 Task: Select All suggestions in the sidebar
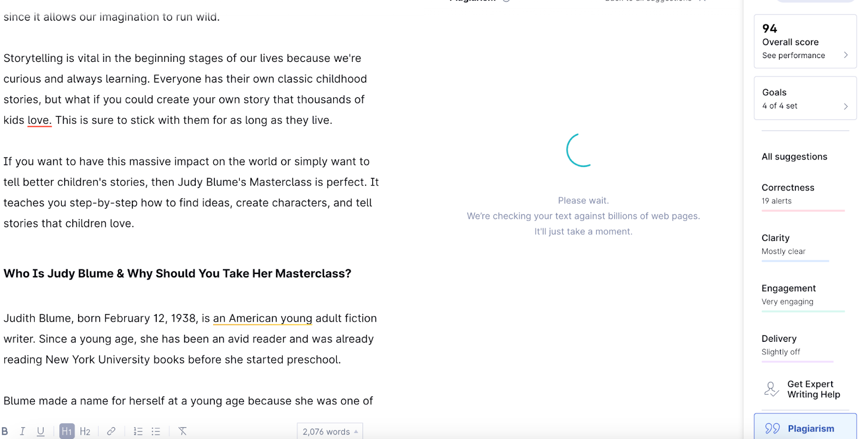click(x=794, y=157)
